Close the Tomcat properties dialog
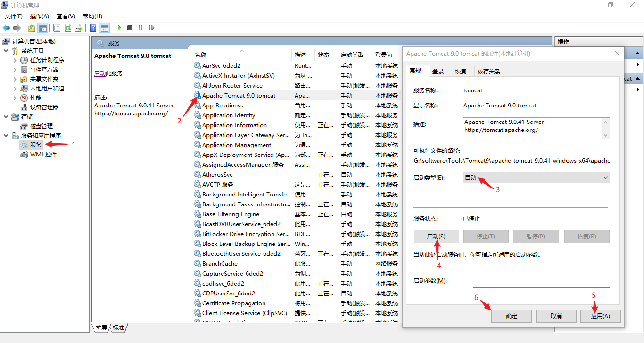Viewport: 644px width, 343px height. [x=617, y=54]
